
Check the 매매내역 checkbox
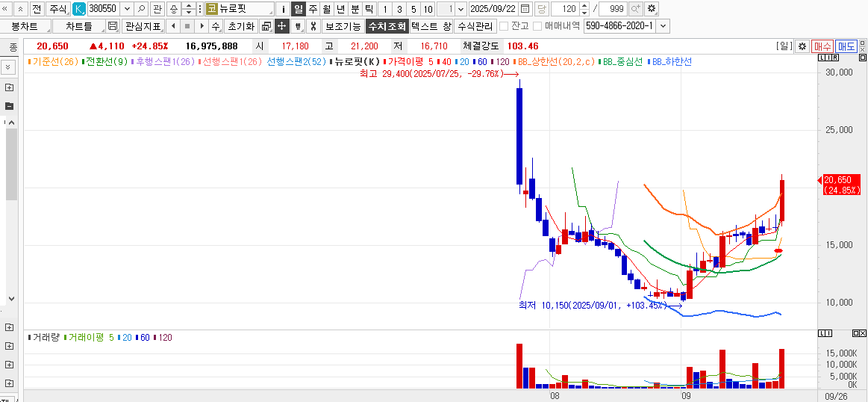point(537,26)
